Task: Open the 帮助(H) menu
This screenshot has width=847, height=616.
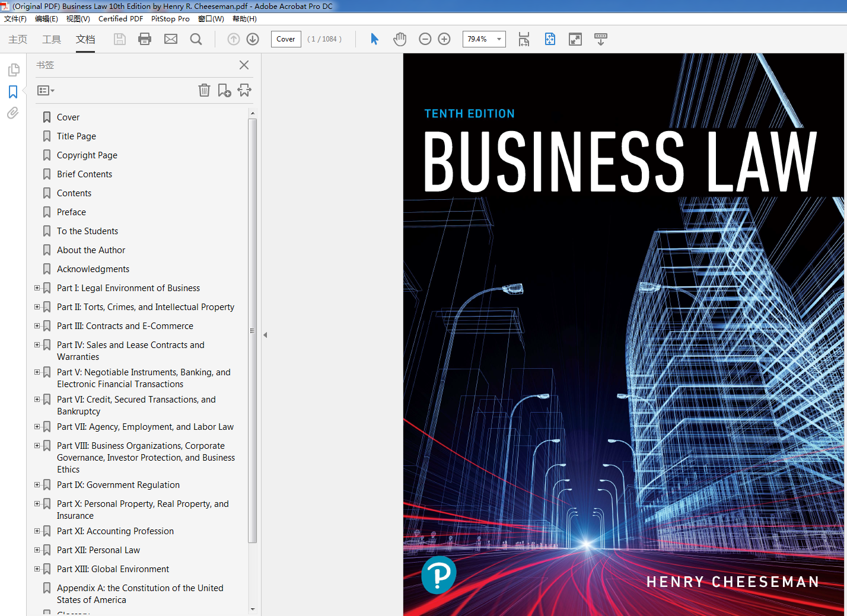Action: tap(244, 19)
